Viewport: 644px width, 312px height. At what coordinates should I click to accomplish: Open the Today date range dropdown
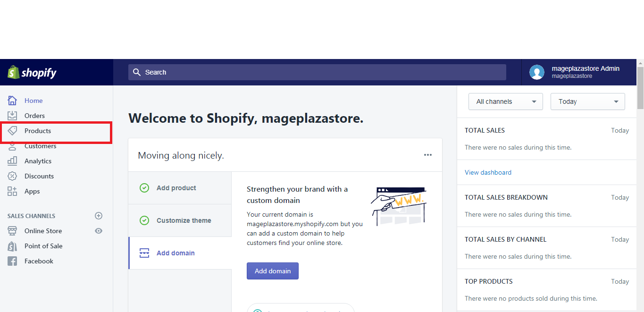[588, 101]
